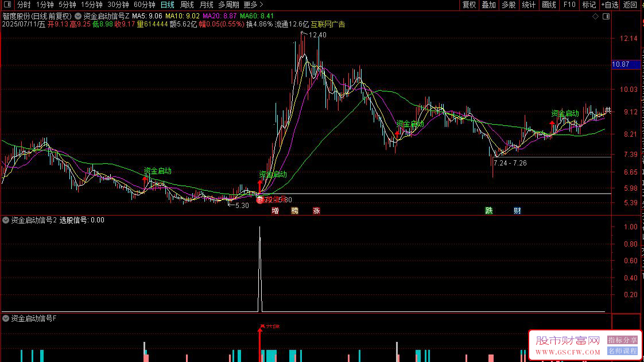
Task: Open the 统计 statistics button
Action: click(529, 5)
